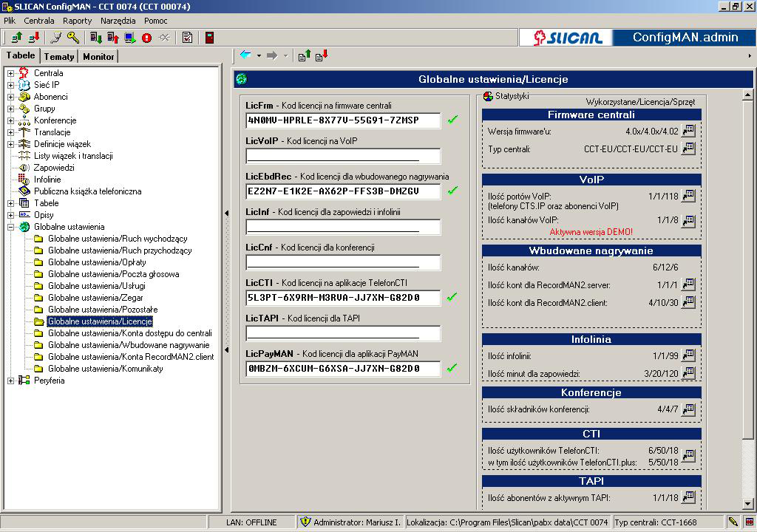The height and width of the screenshot is (532, 757).
Task: Expand the Konferencje tree node
Action: pos(10,120)
